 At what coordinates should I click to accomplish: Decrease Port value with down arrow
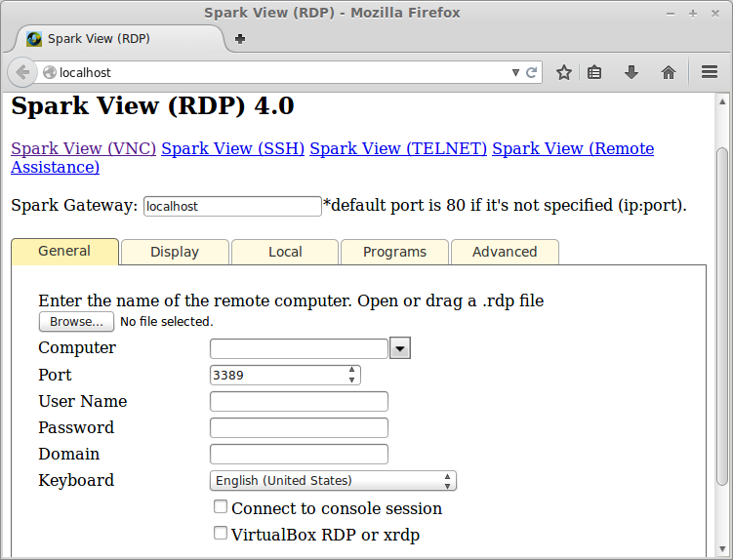(351, 380)
